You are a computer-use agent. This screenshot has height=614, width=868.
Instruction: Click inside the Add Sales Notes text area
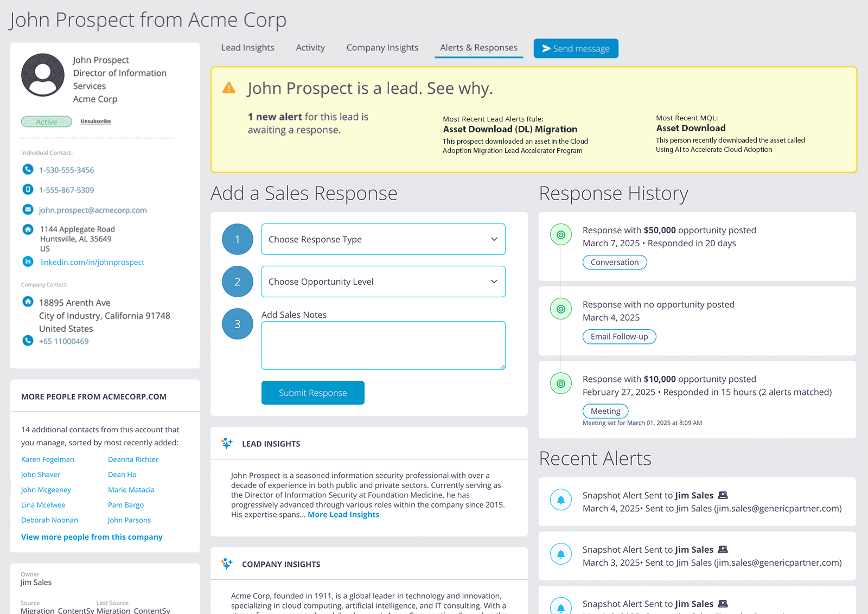pos(383,346)
